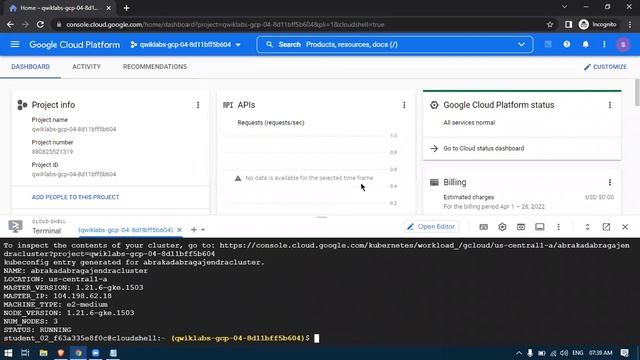Click the search products and resources field

point(395,44)
